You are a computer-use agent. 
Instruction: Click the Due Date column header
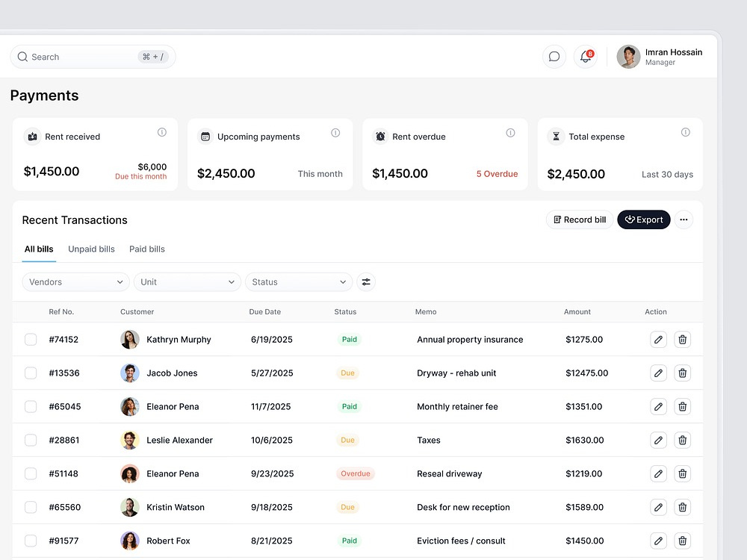[x=265, y=312]
